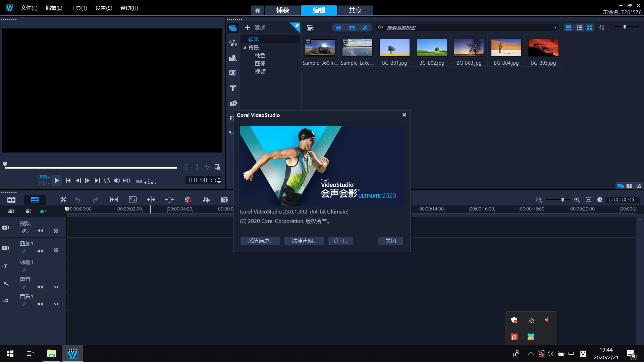Open the Title library (T) icon
The width and height of the screenshot is (644, 362).
tap(233, 88)
